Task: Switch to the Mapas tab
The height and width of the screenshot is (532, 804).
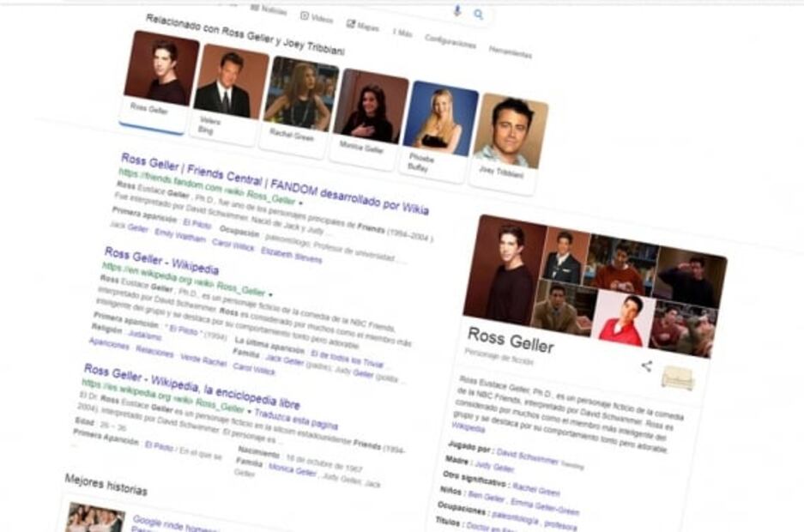Action: [x=362, y=26]
